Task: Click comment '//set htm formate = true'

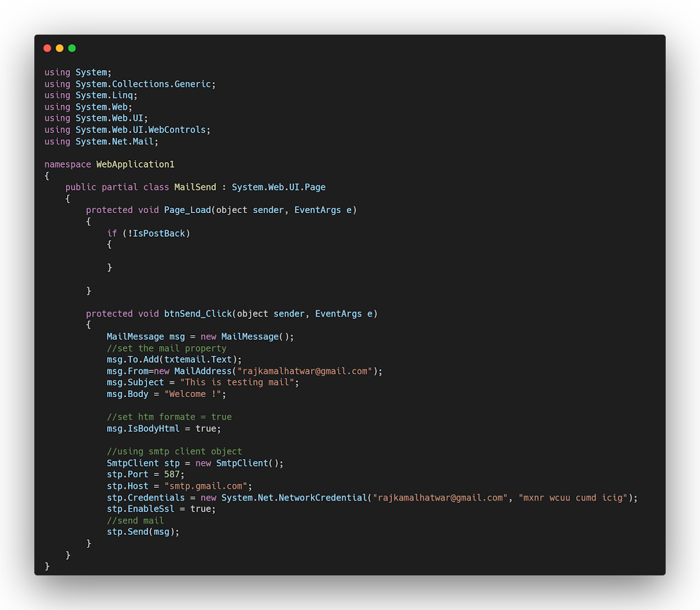Action: (169, 417)
